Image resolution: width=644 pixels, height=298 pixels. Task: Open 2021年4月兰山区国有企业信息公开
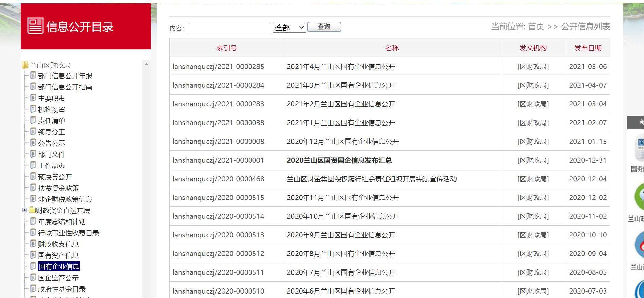[341, 67]
